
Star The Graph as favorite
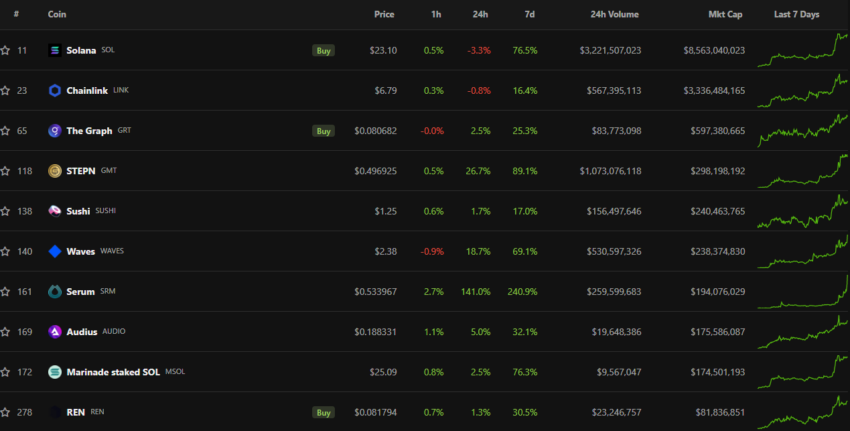coord(5,131)
